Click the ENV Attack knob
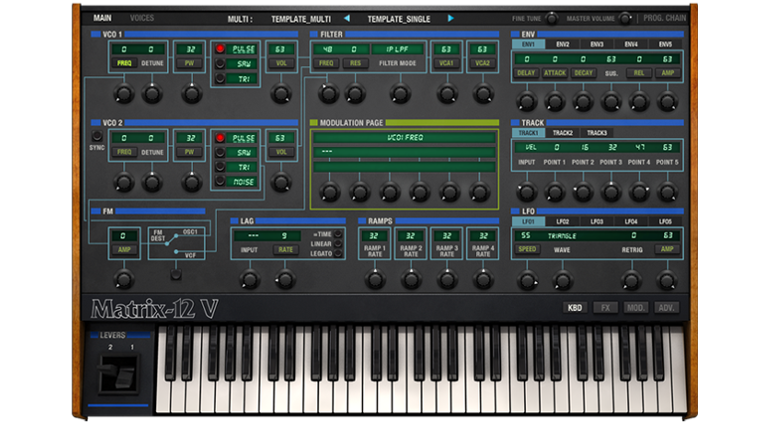The width and height of the screenshot is (770, 425). click(x=554, y=102)
